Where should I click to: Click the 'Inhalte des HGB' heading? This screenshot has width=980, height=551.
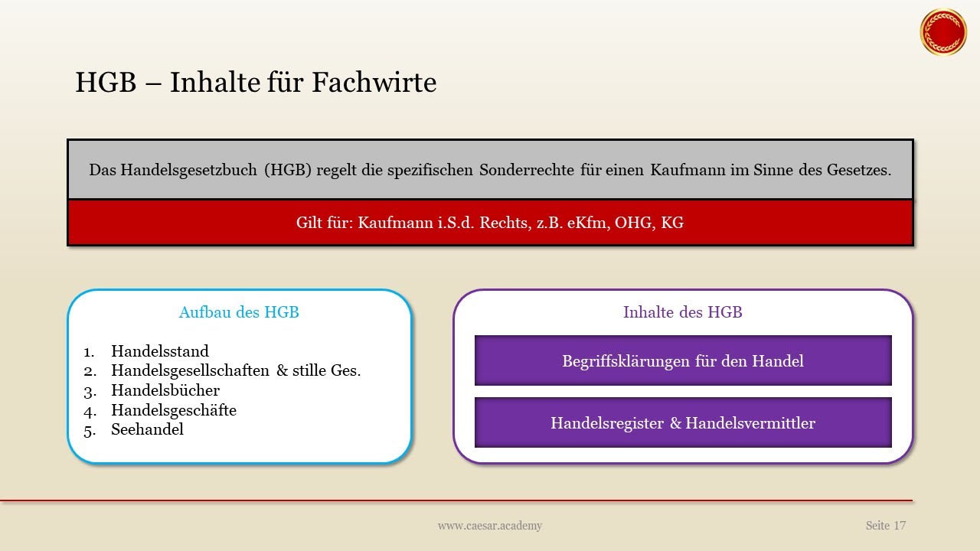[x=683, y=312]
